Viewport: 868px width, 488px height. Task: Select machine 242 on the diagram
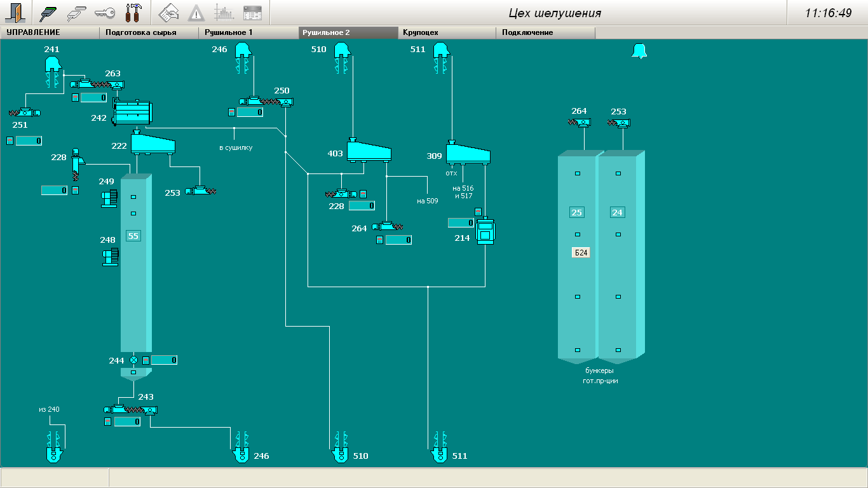[x=134, y=113]
